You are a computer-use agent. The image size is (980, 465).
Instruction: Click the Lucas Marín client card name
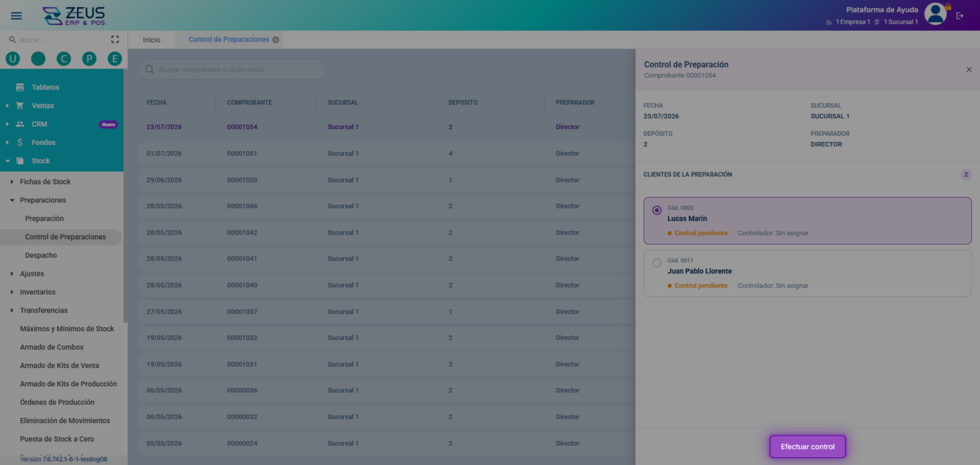pyautogui.click(x=687, y=219)
